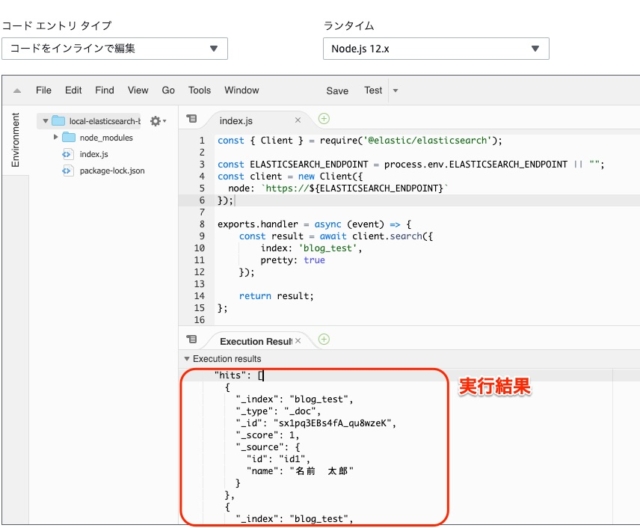Collapse the local-elasticsearch root folder

[45, 121]
